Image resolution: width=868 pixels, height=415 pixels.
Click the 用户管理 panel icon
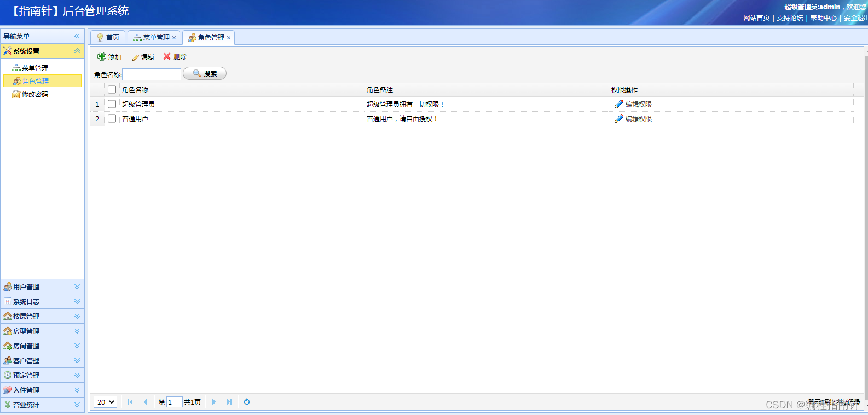pyautogui.click(x=8, y=287)
